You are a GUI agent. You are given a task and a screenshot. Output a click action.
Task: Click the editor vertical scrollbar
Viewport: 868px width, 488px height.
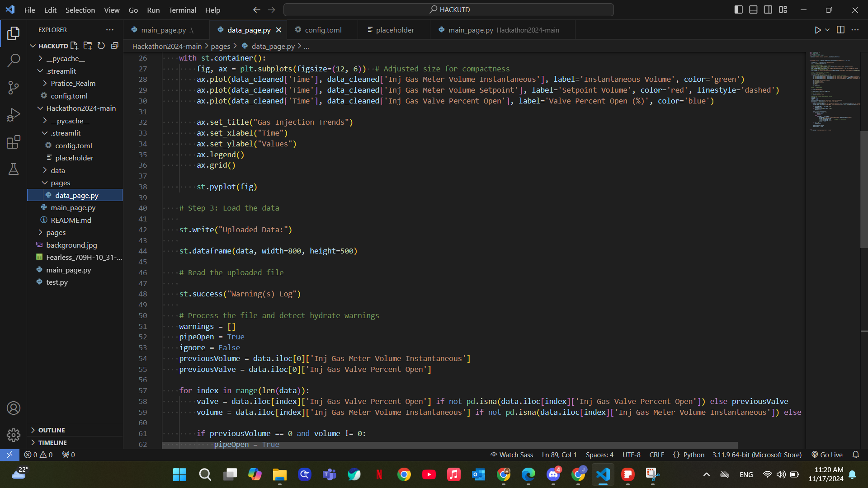863,190
